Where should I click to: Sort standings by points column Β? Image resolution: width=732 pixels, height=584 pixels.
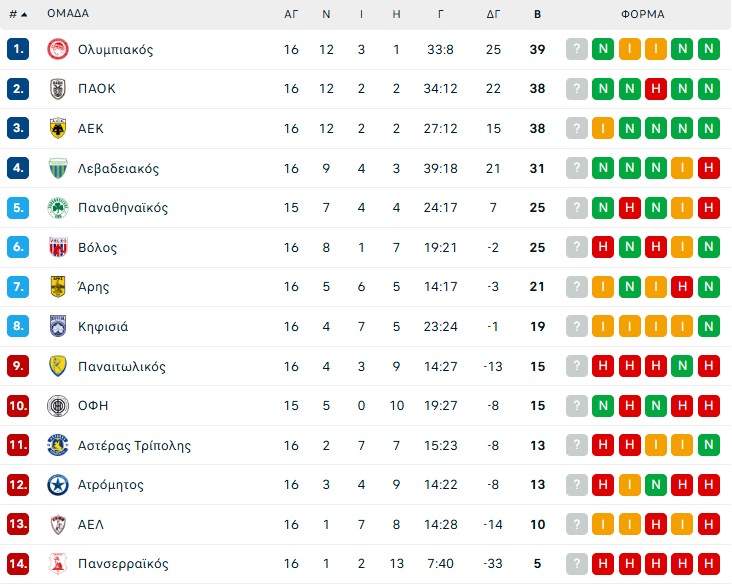[537, 14]
